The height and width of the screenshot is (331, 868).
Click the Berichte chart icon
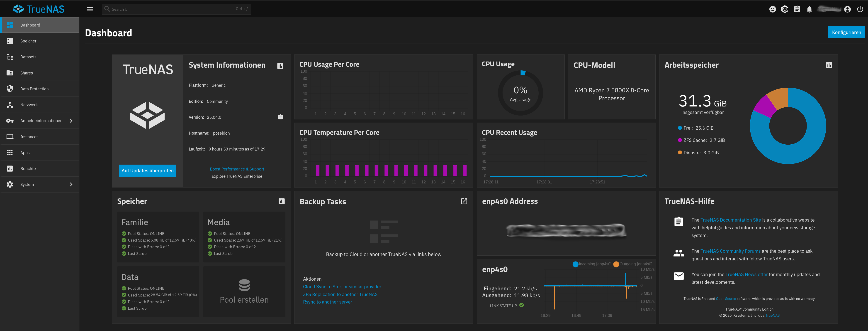[x=10, y=168]
